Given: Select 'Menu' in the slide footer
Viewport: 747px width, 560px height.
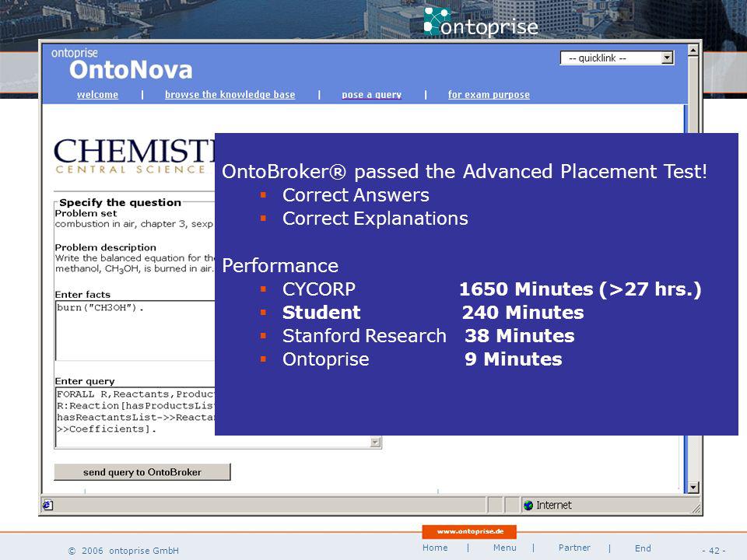Looking at the screenshot, I should pyautogui.click(x=504, y=548).
